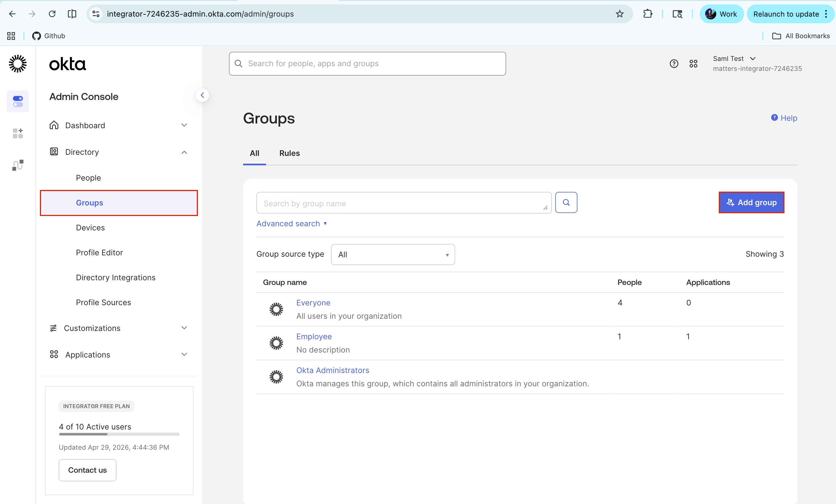
Task: Open the browser extensions puzzle icon
Action: tap(647, 14)
